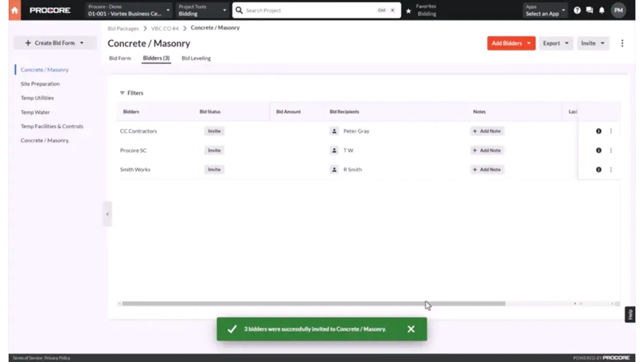Image resolution: width=644 pixels, height=362 pixels.
Task: Click the Favorites star icon
Action: click(x=409, y=11)
